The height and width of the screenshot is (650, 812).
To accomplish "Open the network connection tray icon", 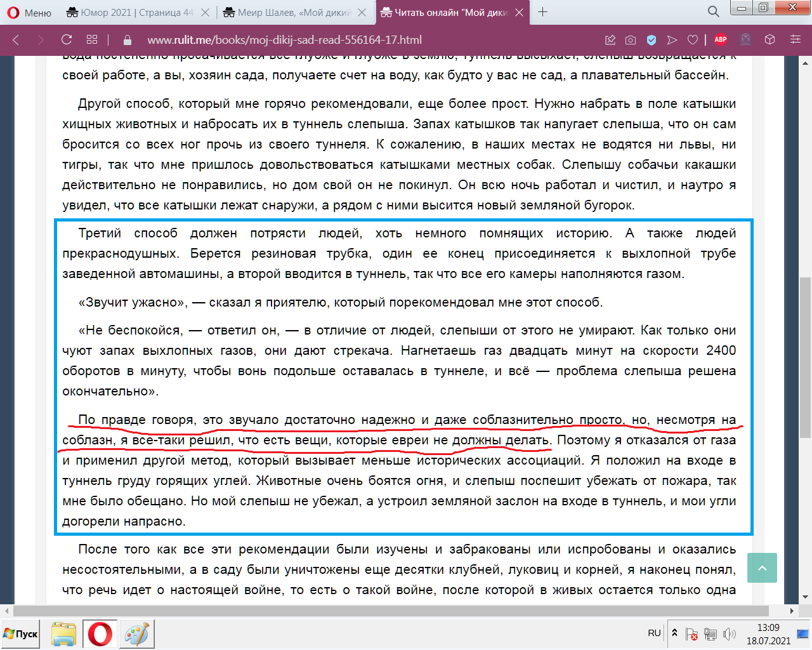I will pos(710,633).
